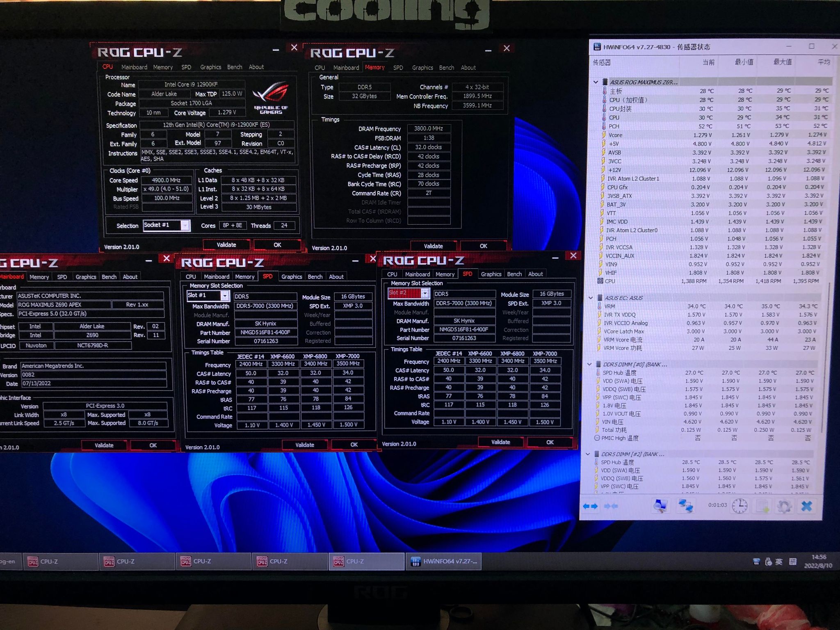Click the DRAM Frequency 3800.0 MHz field

coord(429,129)
